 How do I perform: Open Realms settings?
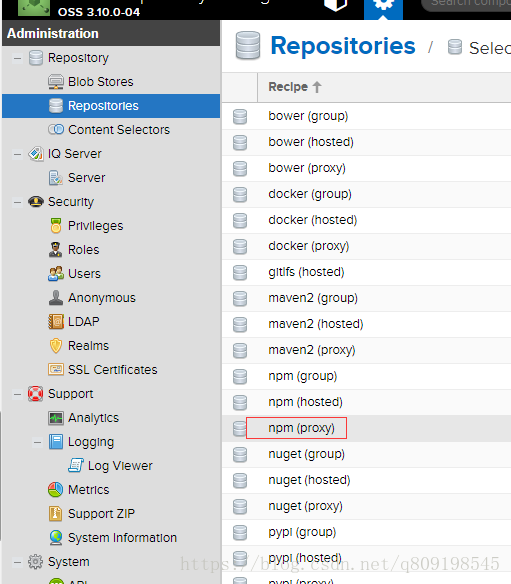coord(88,346)
